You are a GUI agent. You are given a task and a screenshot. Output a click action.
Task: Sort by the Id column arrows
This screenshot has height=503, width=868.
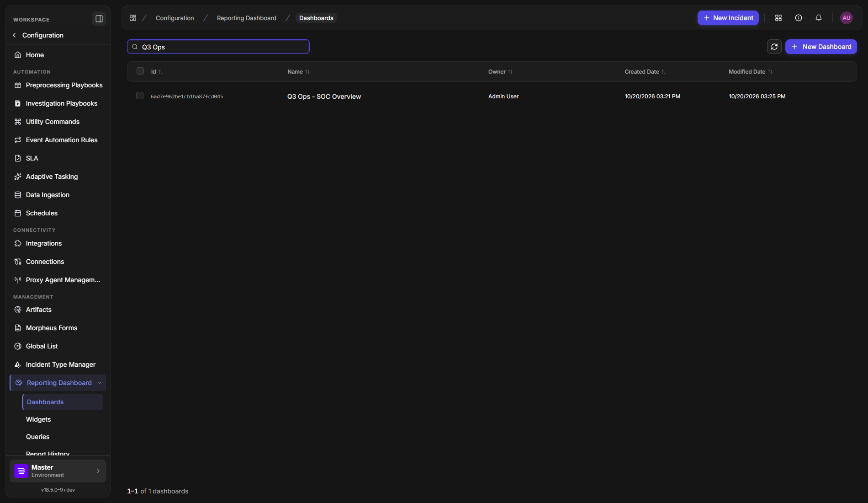point(161,72)
